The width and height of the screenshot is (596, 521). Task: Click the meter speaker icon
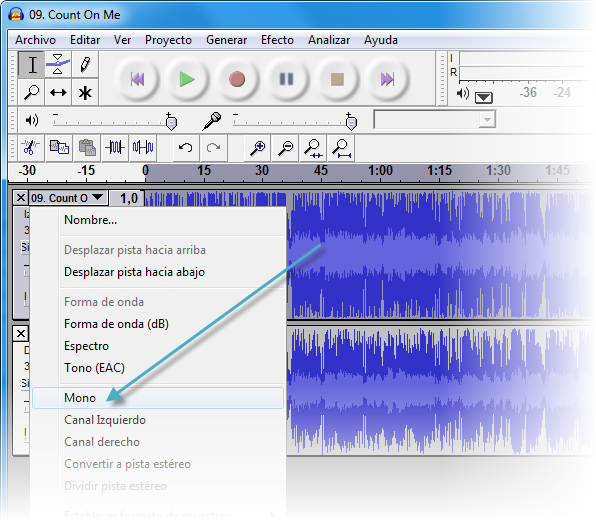click(462, 93)
